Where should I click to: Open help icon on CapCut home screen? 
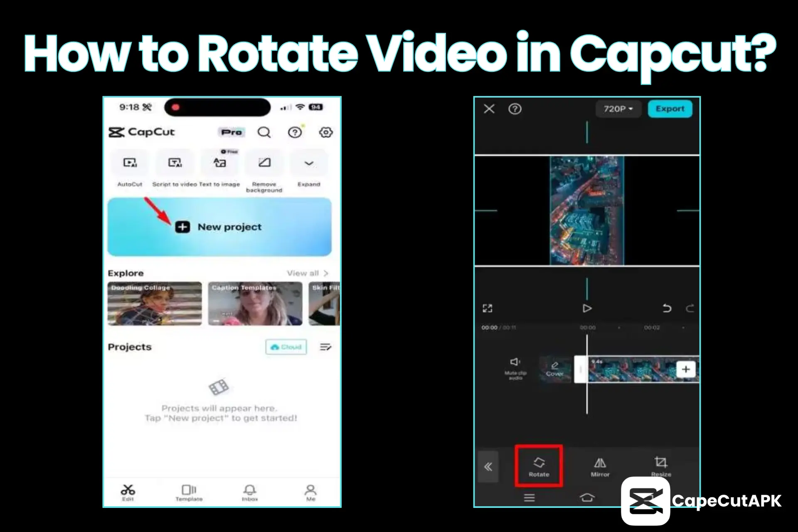(x=295, y=132)
